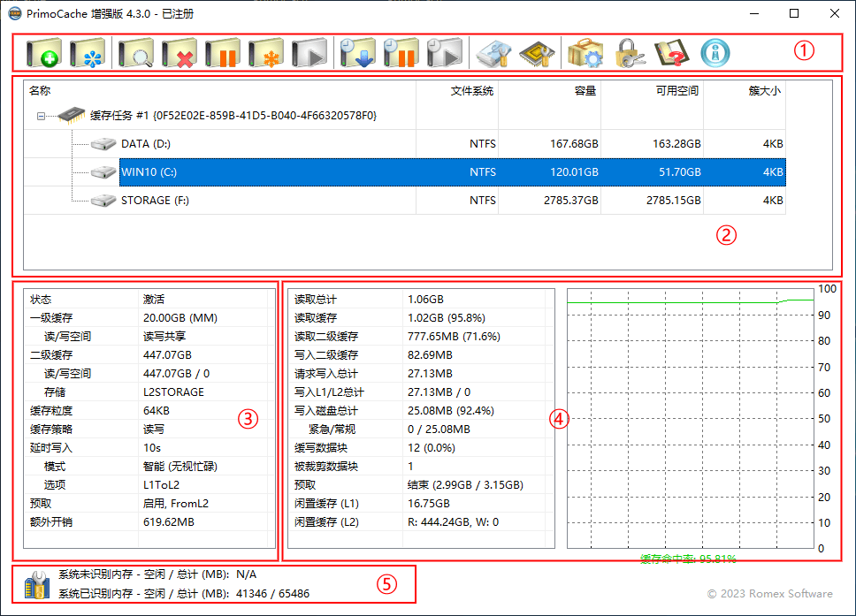Viewport: 856px width, 616px height.
Task: Click the 读取总计 value 1.06GB
Action: point(425,300)
